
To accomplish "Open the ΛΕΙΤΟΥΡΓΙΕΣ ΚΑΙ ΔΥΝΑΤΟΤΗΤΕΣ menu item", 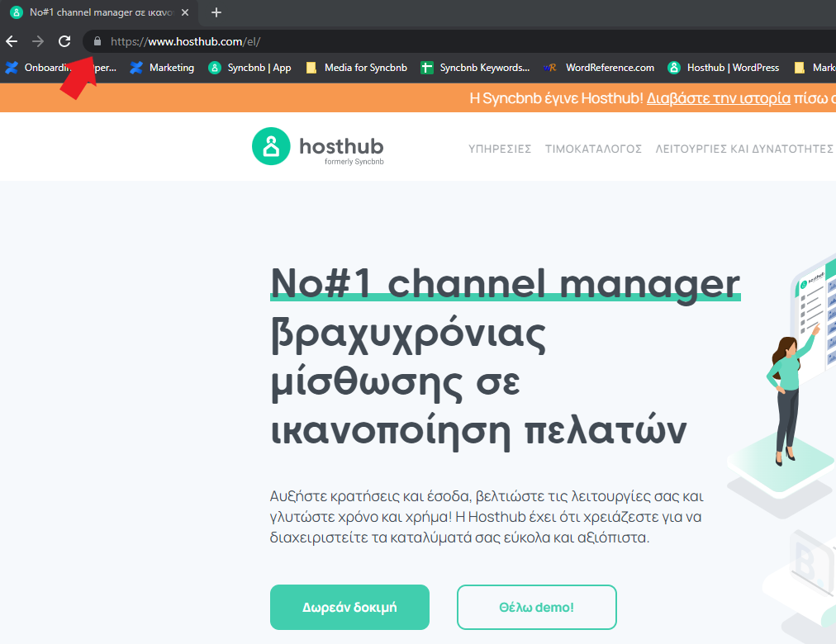I will [x=743, y=149].
